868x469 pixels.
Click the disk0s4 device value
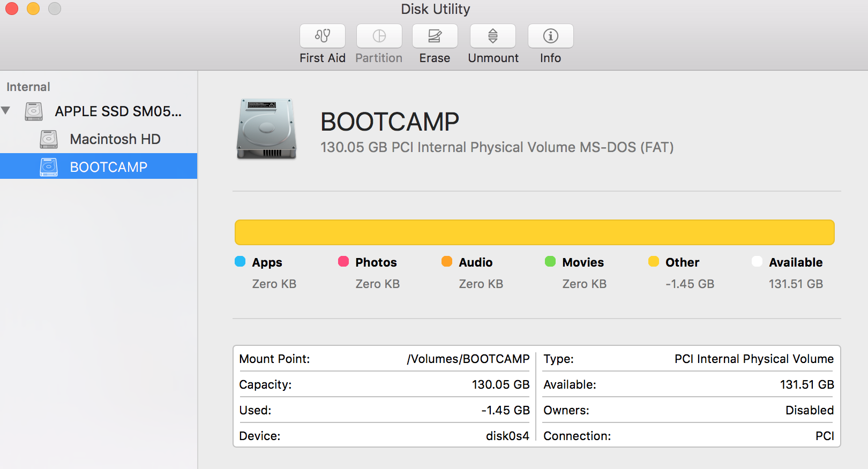tap(507, 436)
